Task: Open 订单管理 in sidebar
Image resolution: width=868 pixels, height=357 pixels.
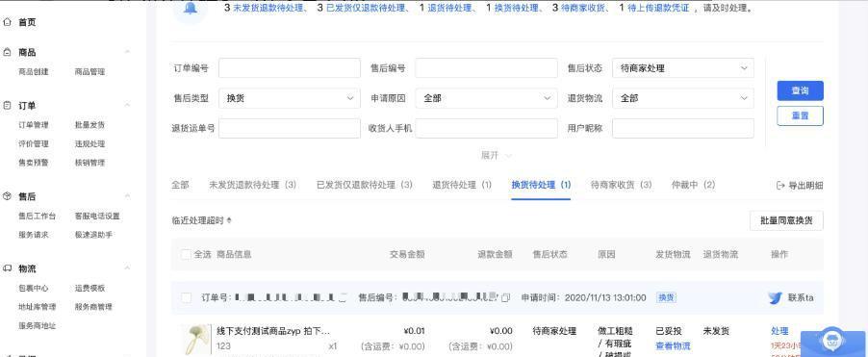Action: point(34,125)
